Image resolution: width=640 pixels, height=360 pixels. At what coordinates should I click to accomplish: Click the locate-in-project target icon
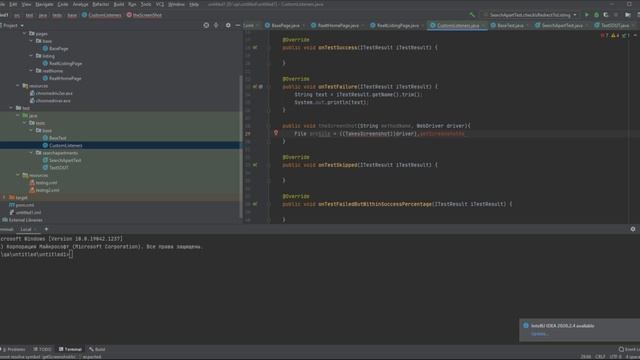pos(206,25)
